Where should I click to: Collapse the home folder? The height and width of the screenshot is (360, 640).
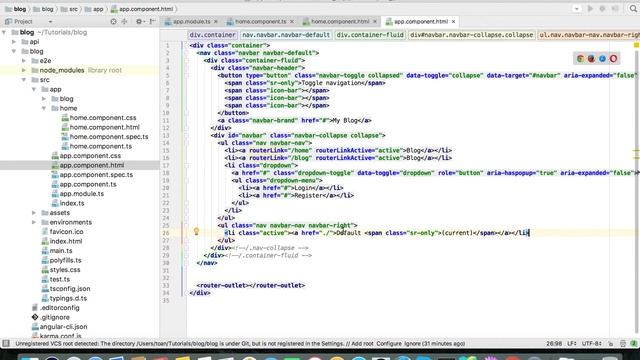(44, 108)
